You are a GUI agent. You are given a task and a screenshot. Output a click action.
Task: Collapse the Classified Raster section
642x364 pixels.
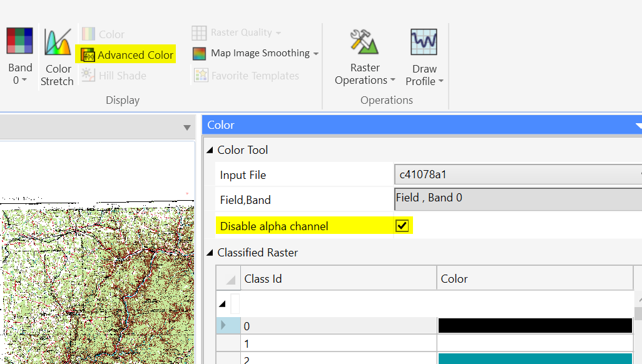(209, 253)
